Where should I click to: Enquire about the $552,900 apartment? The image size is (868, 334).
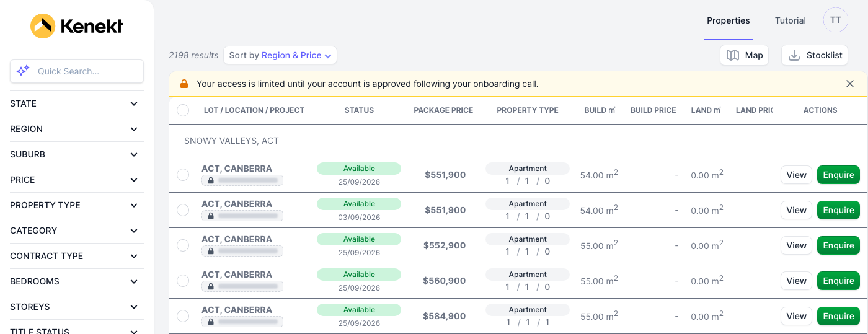tap(838, 245)
